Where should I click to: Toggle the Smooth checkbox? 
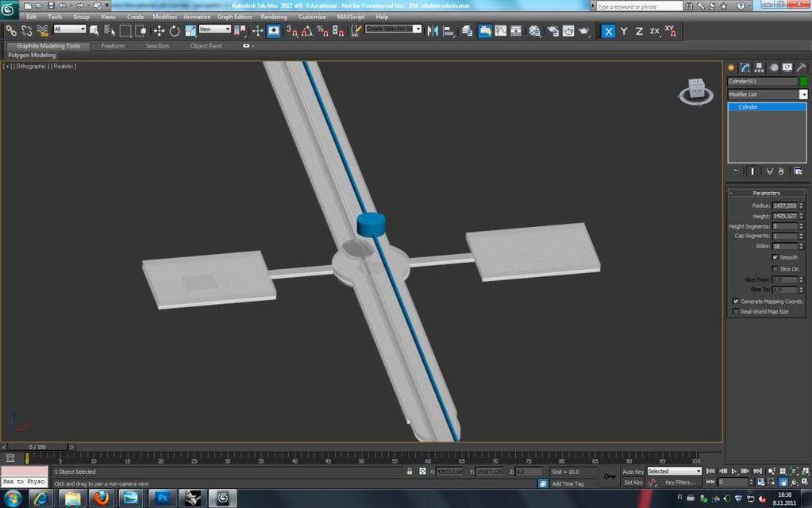tap(775, 257)
